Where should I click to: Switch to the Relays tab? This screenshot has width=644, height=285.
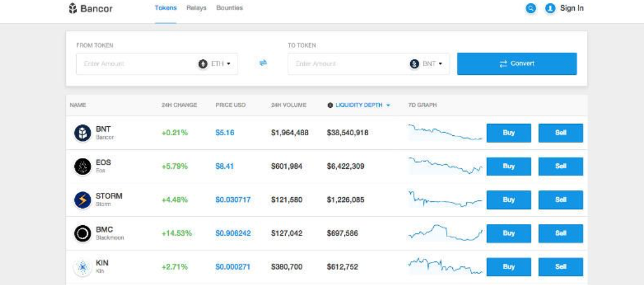196,8
